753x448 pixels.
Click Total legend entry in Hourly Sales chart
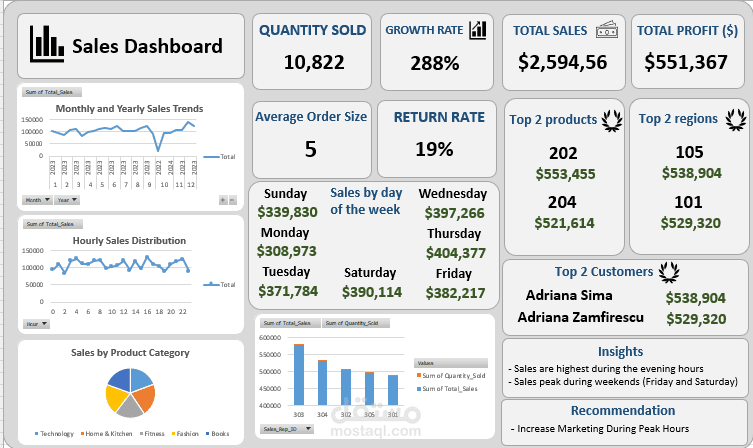click(219, 285)
